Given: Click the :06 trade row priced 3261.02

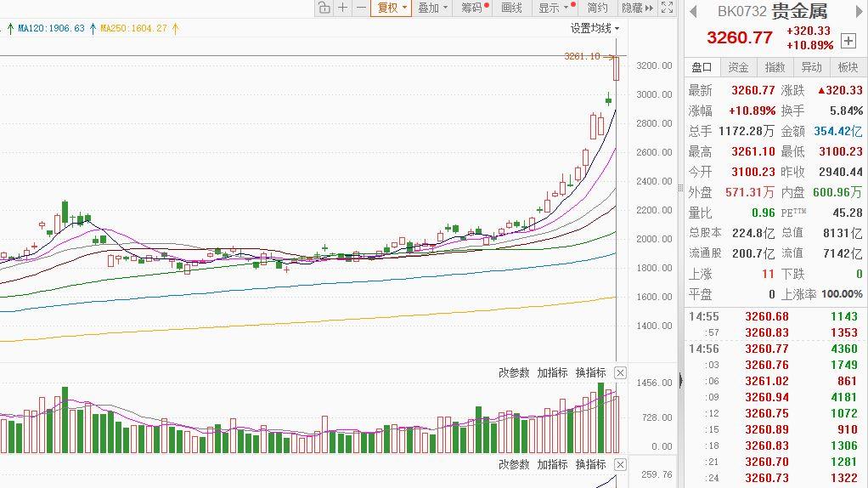Looking at the screenshot, I should click(x=775, y=381).
